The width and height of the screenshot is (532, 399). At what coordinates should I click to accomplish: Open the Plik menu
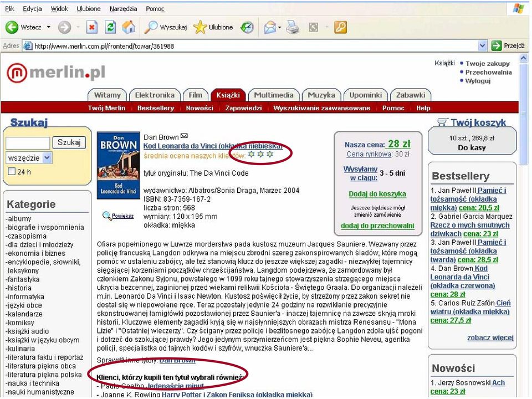tap(10, 9)
